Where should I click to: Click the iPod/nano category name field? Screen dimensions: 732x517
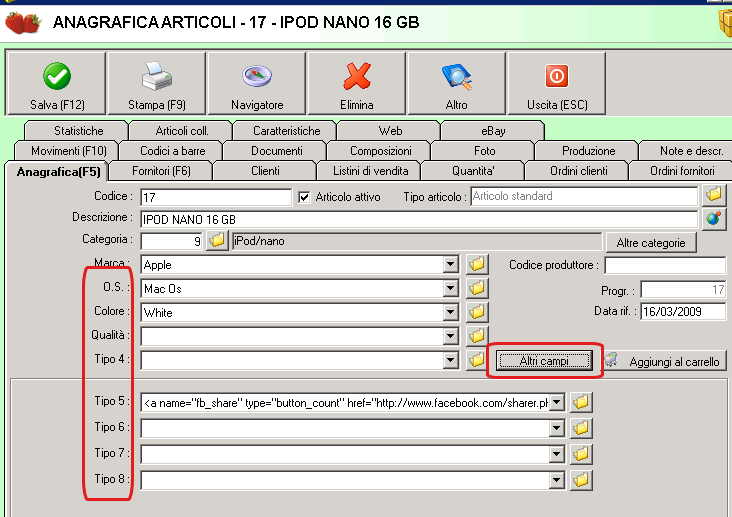[417, 241]
